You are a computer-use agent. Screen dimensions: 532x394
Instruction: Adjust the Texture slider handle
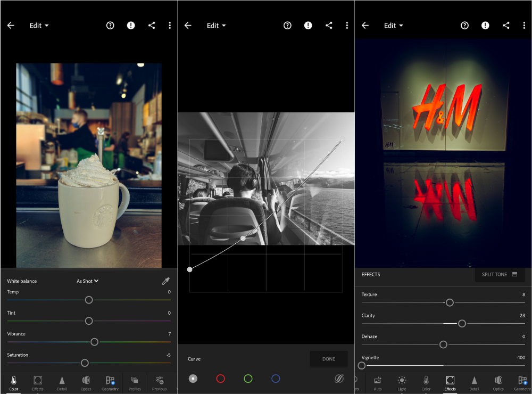point(450,302)
